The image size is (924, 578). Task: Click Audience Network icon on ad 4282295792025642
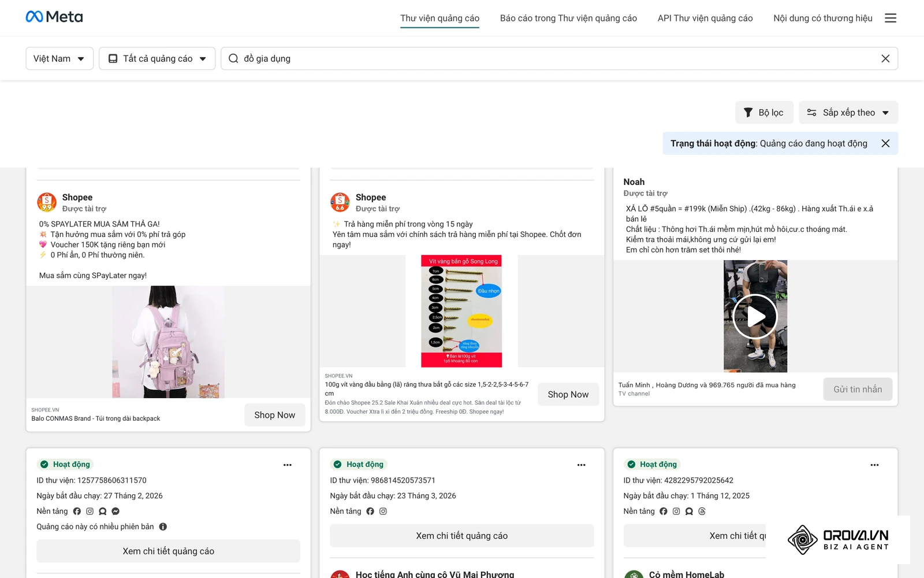(689, 511)
